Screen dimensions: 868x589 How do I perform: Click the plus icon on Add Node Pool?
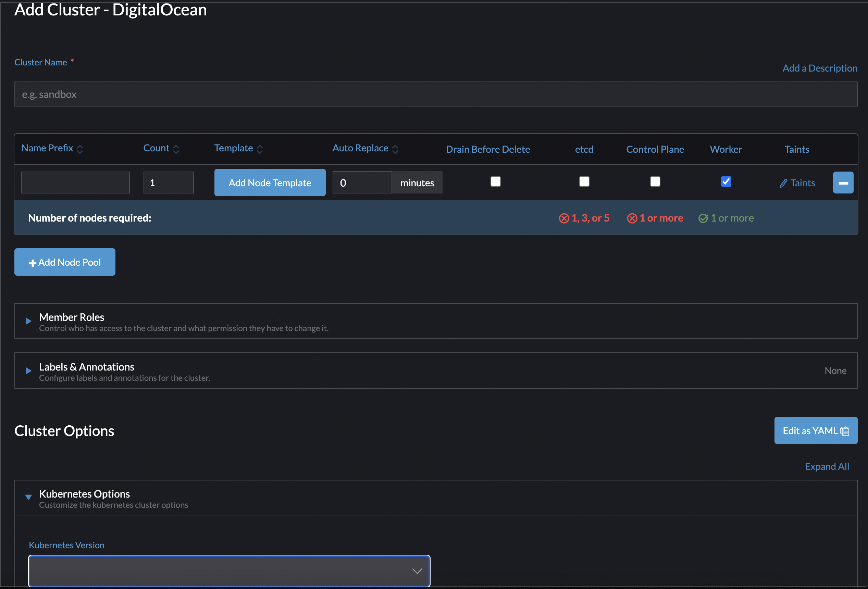(32, 262)
